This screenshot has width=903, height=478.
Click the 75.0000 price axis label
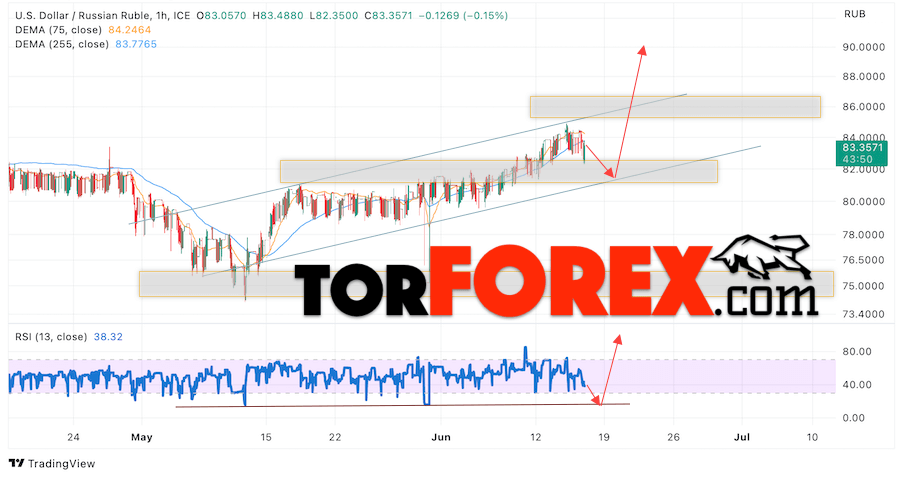pos(863,286)
